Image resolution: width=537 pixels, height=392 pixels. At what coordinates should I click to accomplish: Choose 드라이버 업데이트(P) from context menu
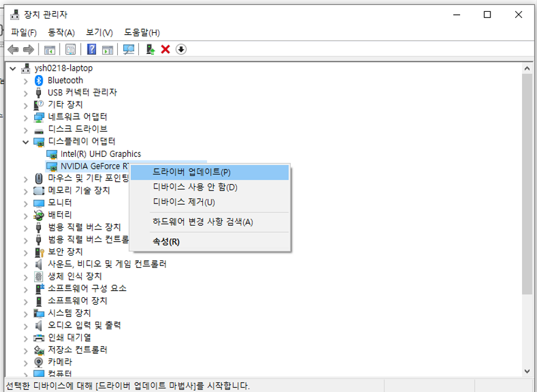[x=210, y=172]
